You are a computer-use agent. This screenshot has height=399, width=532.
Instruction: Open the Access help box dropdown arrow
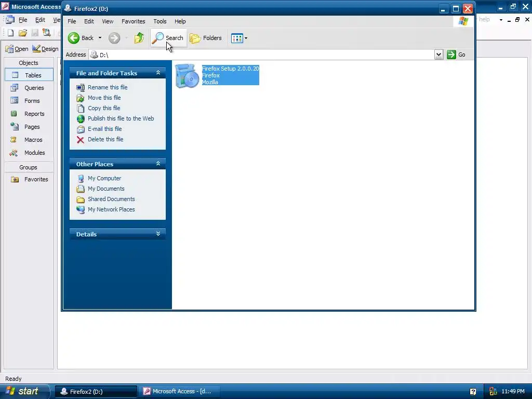pyautogui.click(x=501, y=20)
